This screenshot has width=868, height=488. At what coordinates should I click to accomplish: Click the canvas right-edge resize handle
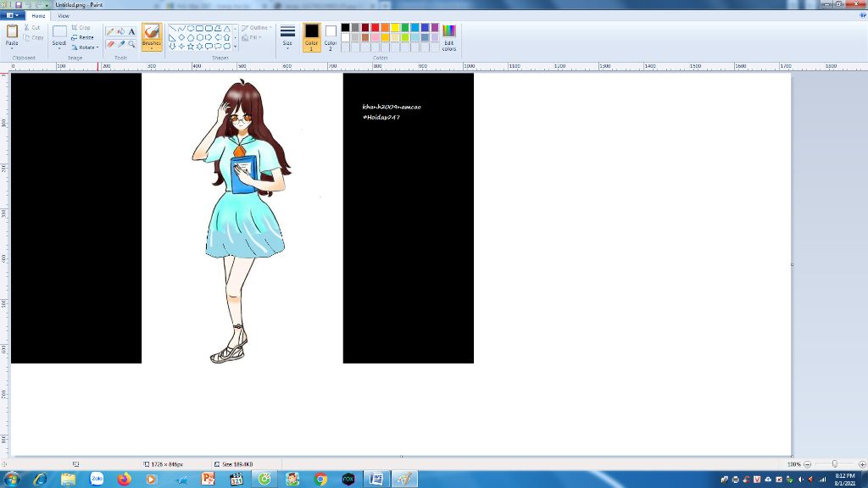point(793,264)
